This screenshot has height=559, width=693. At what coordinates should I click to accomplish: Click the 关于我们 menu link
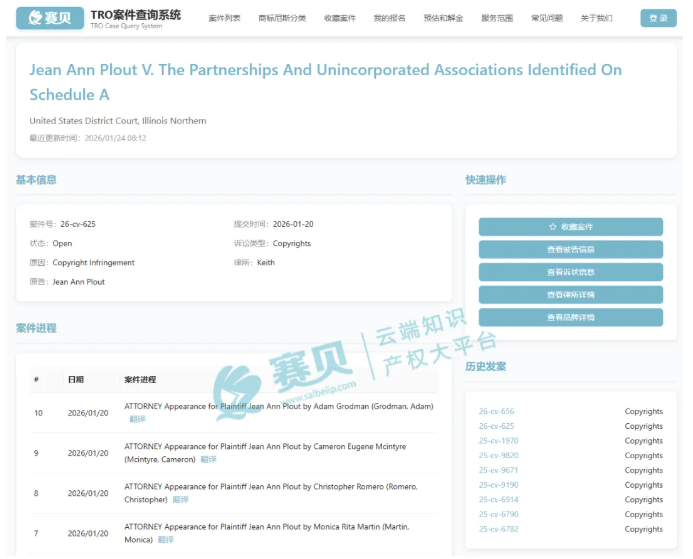click(596, 18)
